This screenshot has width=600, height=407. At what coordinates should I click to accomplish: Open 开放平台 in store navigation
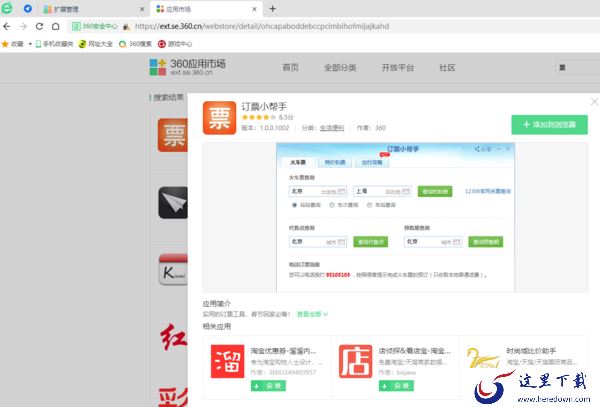(x=398, y=68)
